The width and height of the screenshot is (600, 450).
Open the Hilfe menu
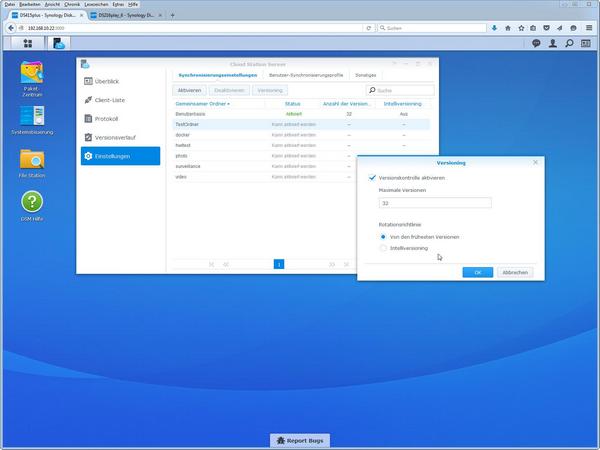(133, 4)
